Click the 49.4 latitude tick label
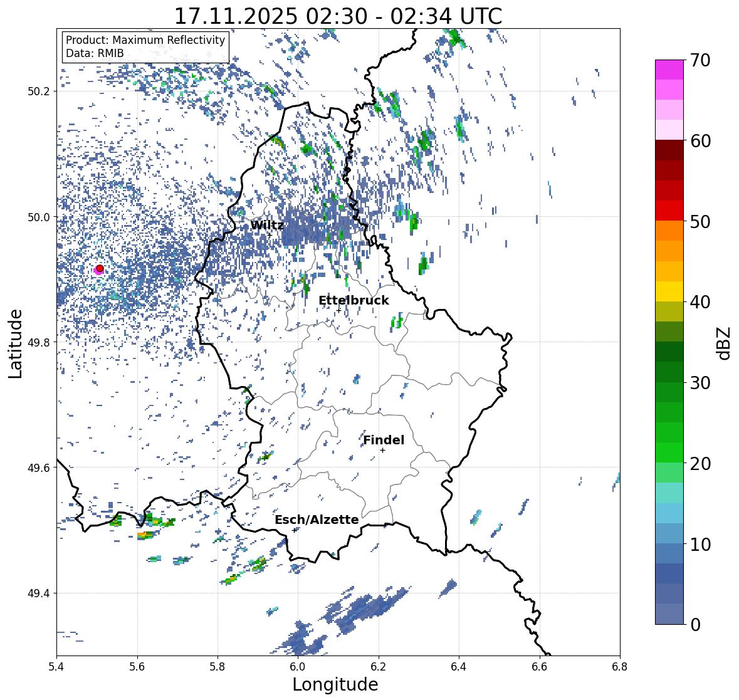The image size is (739, 700). pyautogui.click(x=40, y=593)
